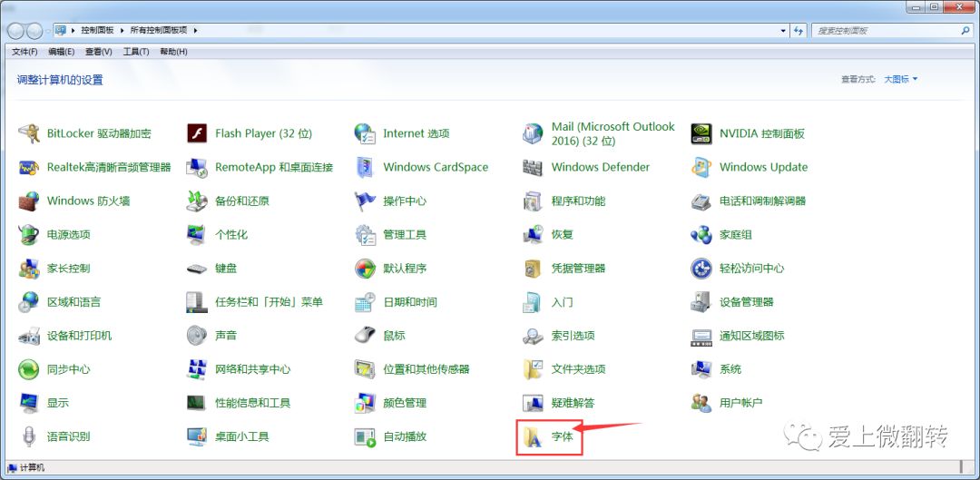This screenshot has width=980, height=480.
Task: Open the 同步中心 green sync icon
Action: point(29,369)
